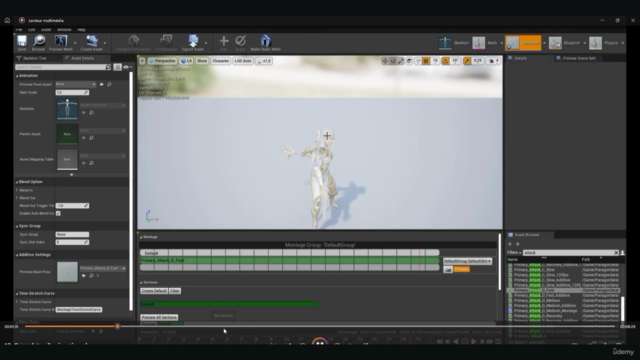640x360 pixels.
Task: Click use-selected arrow for Preview Pose Asset
Action: coord(102,84)
